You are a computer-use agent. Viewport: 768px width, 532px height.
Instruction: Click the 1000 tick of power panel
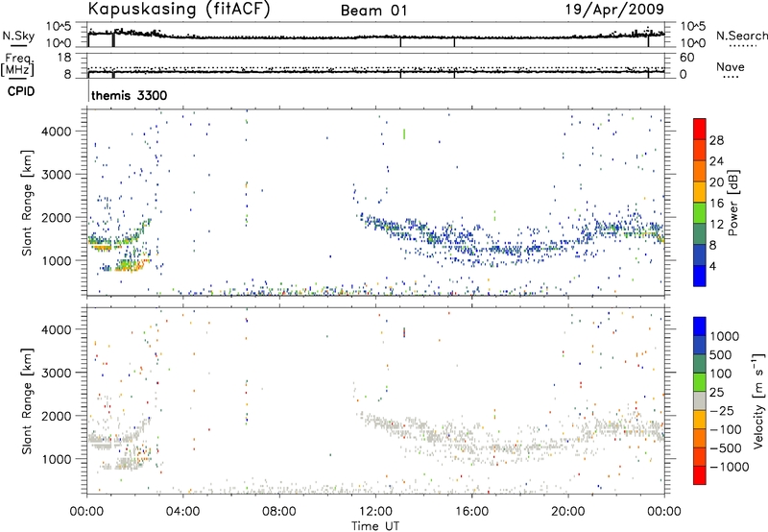pos(57,260)
